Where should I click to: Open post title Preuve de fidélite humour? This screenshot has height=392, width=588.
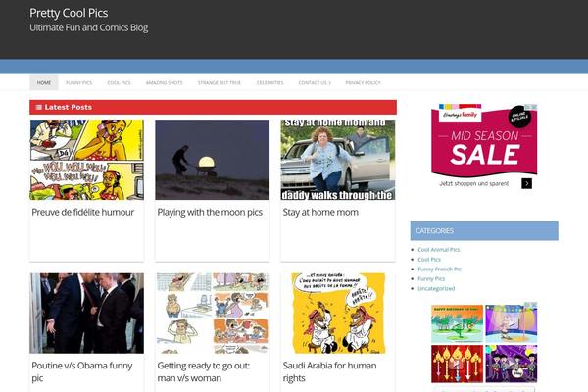click(83, 213)
